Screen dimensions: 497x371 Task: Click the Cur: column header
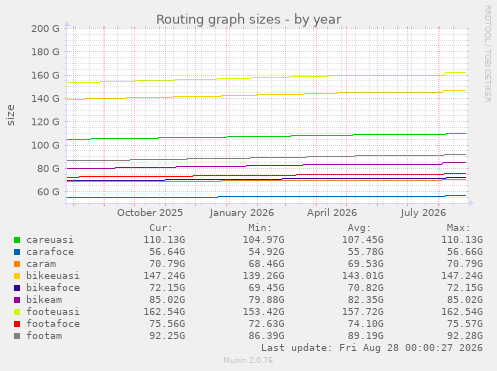coord(161,228)
